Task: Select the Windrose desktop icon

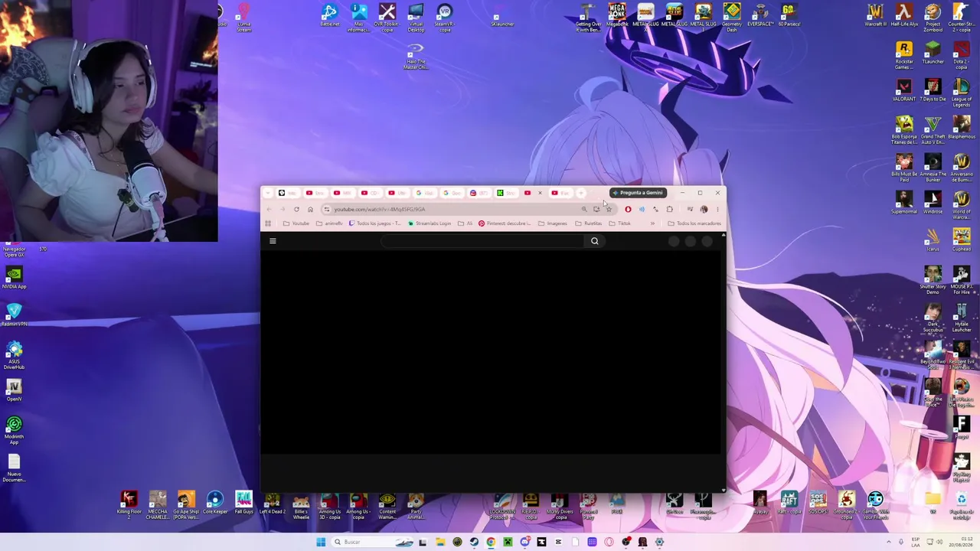Action: point(933,203)
